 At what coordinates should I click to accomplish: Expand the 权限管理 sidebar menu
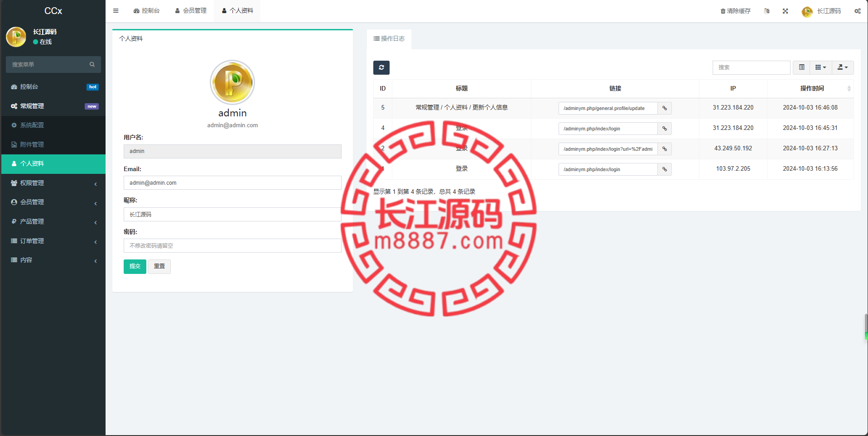pyautogui.click(x=53, y=183)
